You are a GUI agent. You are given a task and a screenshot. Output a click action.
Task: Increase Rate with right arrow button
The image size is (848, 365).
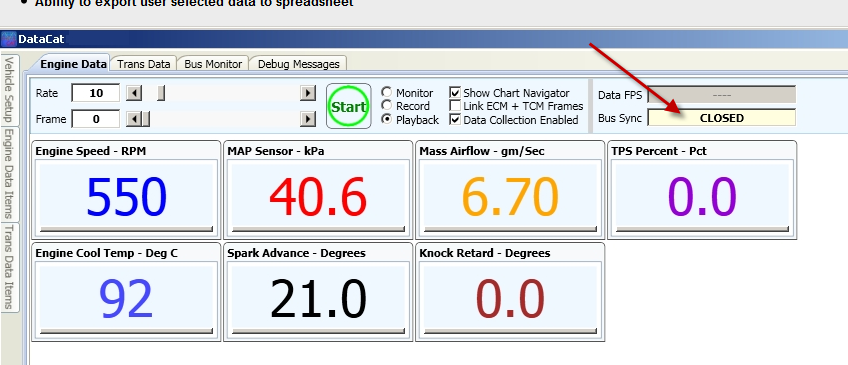[308, 93]
